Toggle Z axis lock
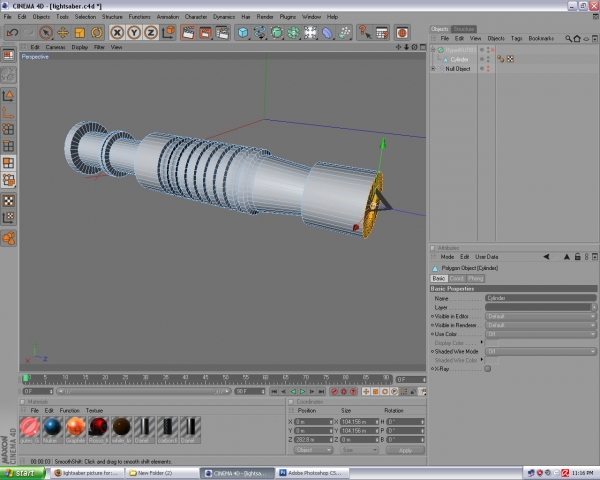This screenshot has height=480, width=600. point(151,33)
